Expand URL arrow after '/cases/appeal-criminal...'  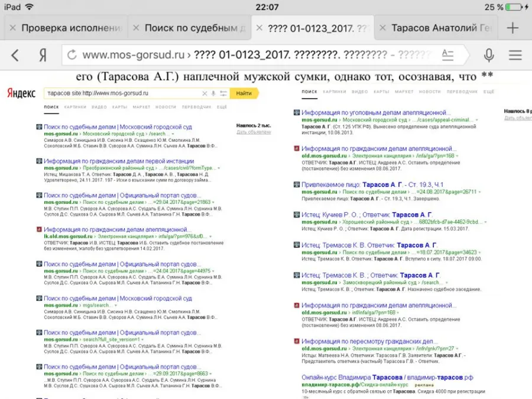[x=476, y=120]
